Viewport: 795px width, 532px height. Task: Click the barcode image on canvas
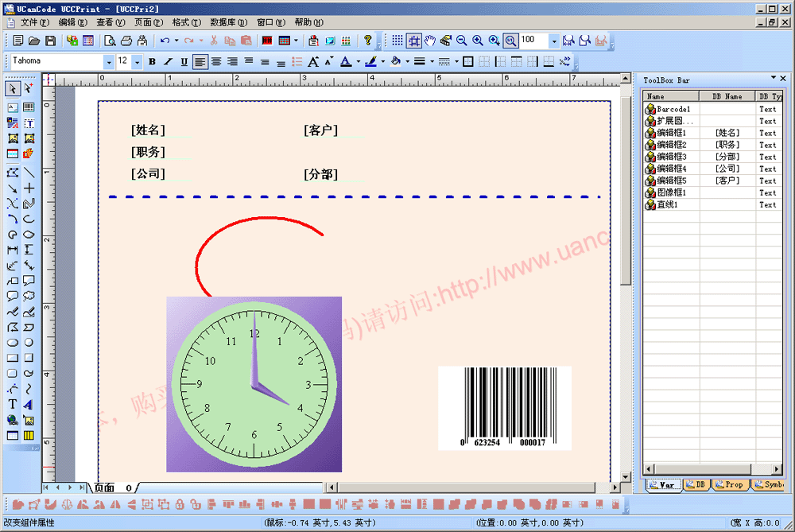504,407
